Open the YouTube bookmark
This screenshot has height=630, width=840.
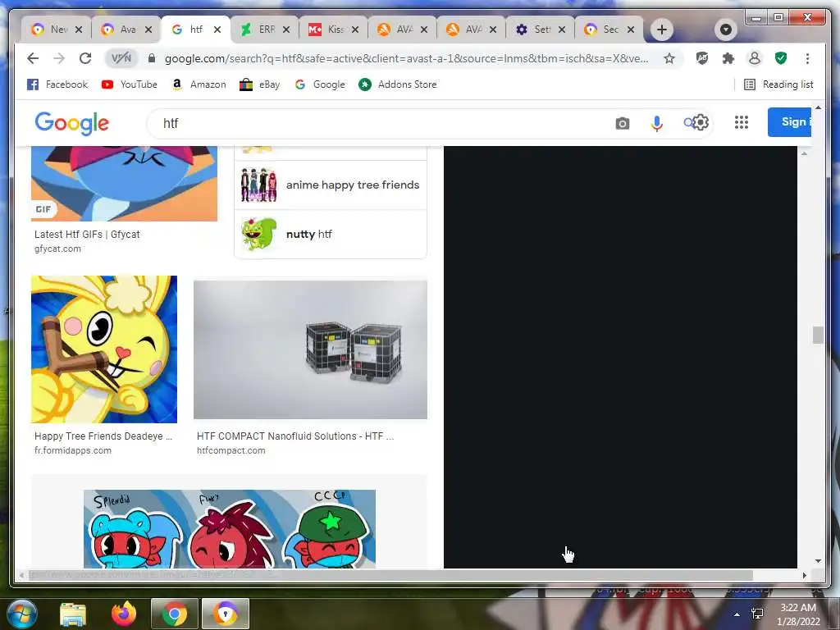[130, 84]
